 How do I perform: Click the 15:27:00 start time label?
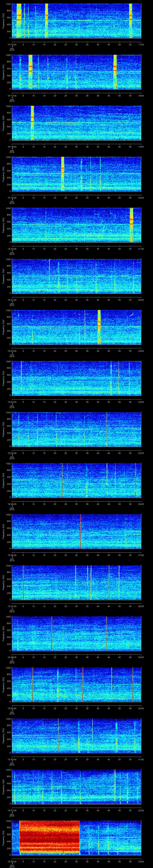click(x=12, y=606)
